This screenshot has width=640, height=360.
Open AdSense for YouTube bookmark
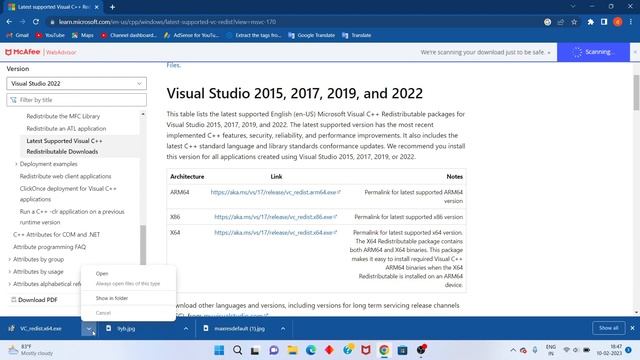pyautogui.click(x=192, y=36)
